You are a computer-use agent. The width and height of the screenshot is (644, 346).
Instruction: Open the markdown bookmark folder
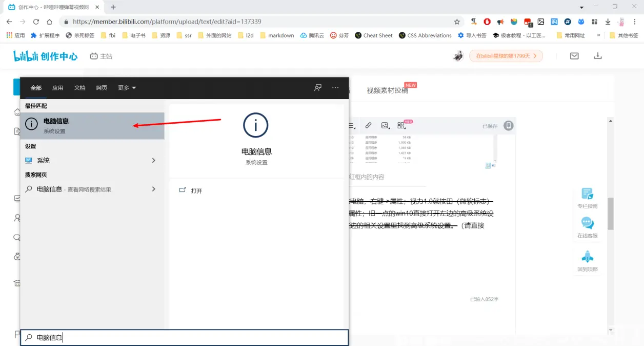(277, 35)
